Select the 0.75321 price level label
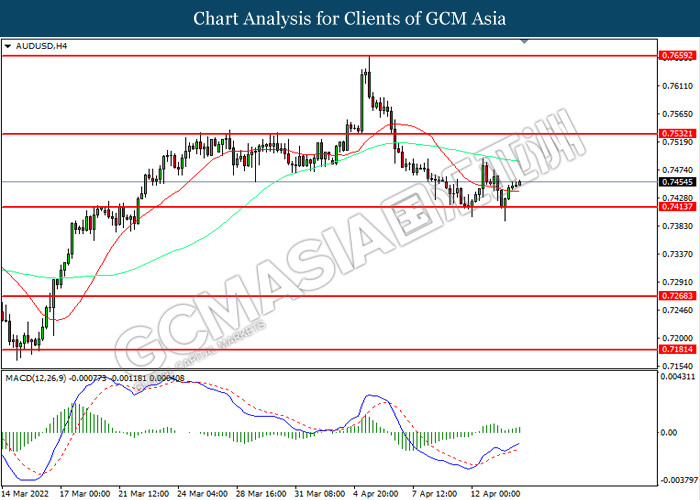This screenshot has width=700, height=500. coord(678,133)
